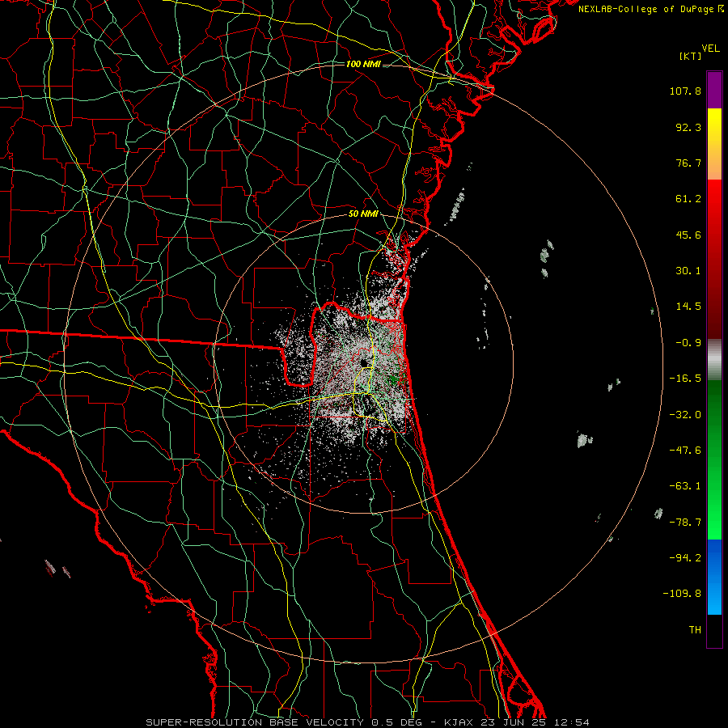Click the 14.5 legend value
This screenshot has height=728, width=728.
point(688,307)
